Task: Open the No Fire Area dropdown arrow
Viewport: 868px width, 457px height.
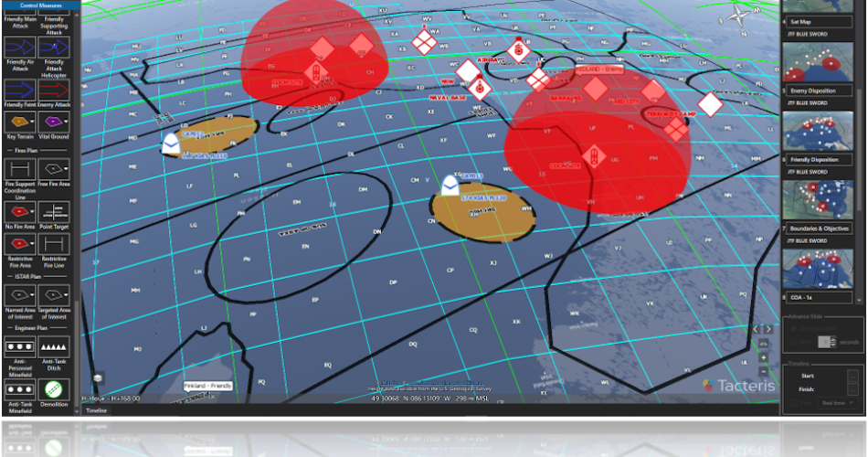Action: [x=32, y=212]
